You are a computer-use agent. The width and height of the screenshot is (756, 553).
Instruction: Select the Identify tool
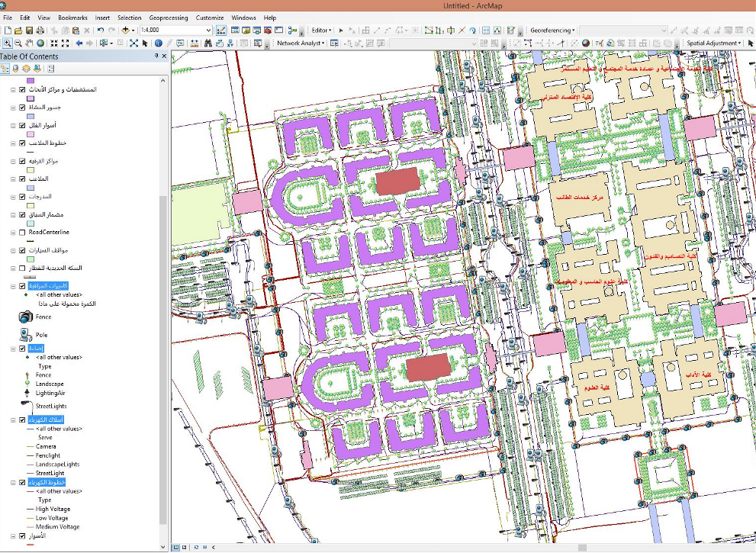[157, 43]
